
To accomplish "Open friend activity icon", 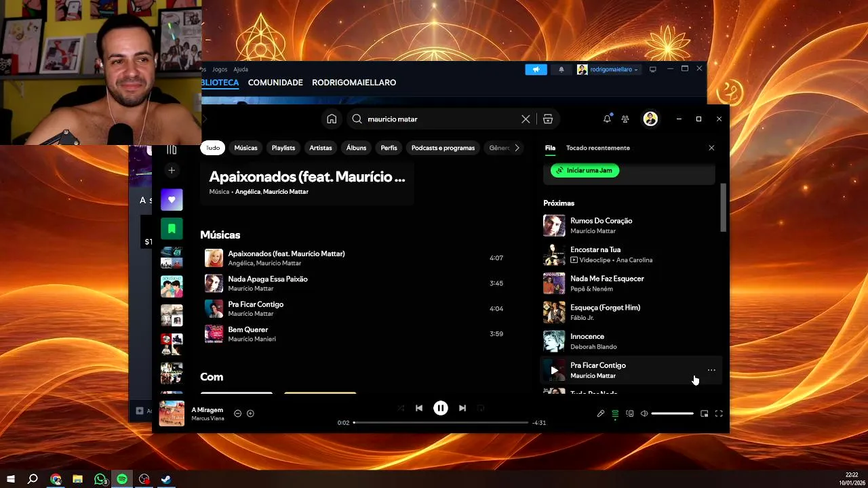I will [x=625, y=119].
